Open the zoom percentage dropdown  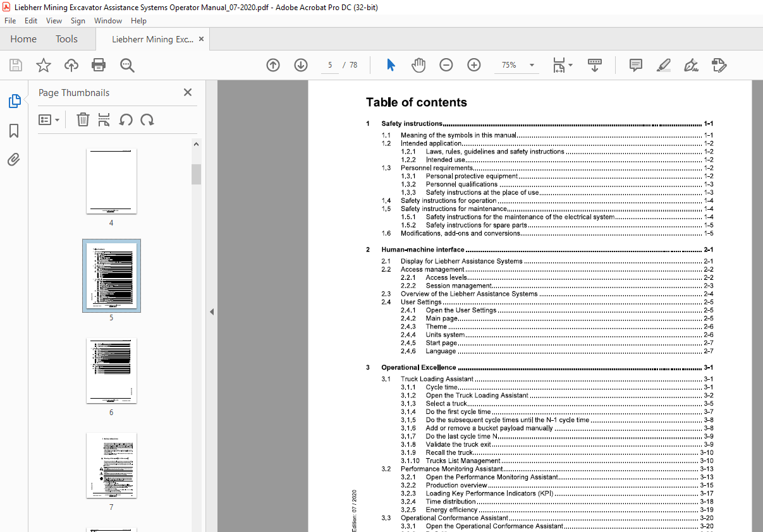[532, 65]
